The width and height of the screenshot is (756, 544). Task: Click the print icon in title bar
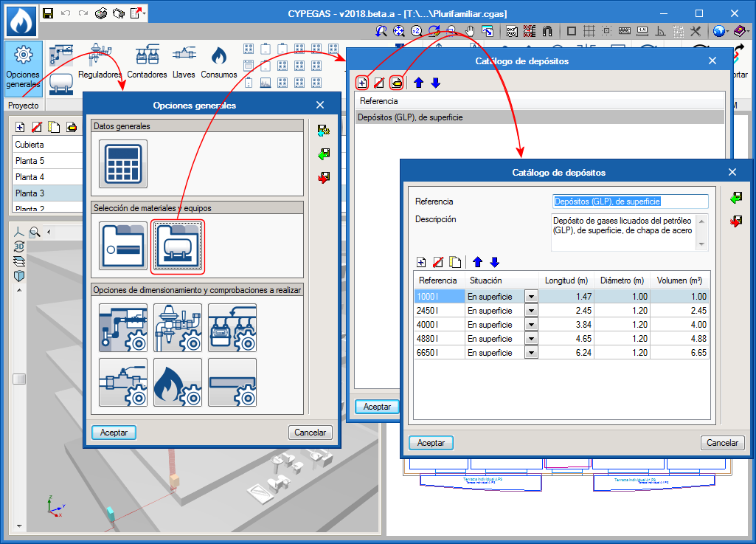(101, 13)
